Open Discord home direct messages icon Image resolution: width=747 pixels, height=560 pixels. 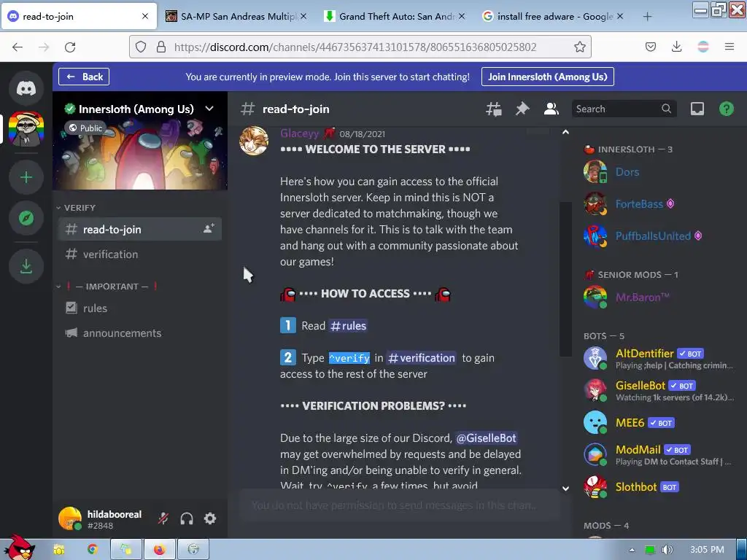coord(26,88)
